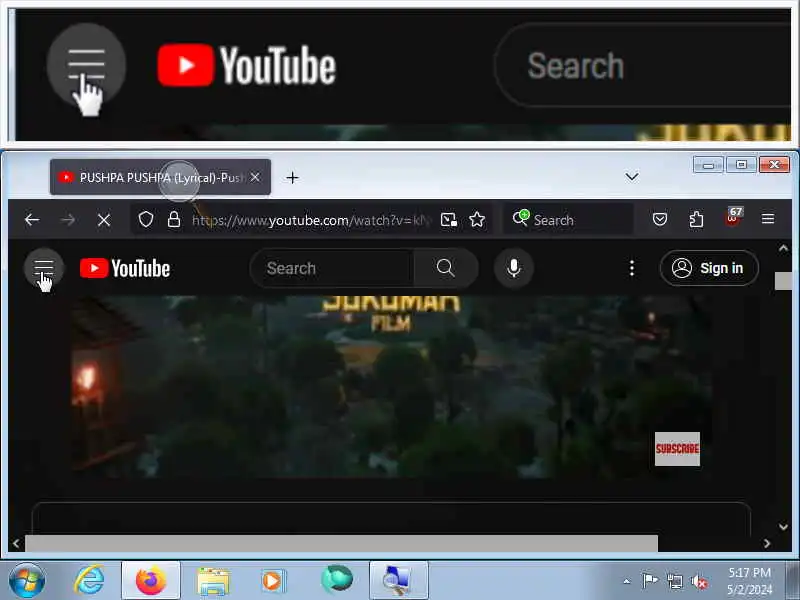800x600 pixels.
Task: Focus the YouTube Search input field
Action: [332, 268]
